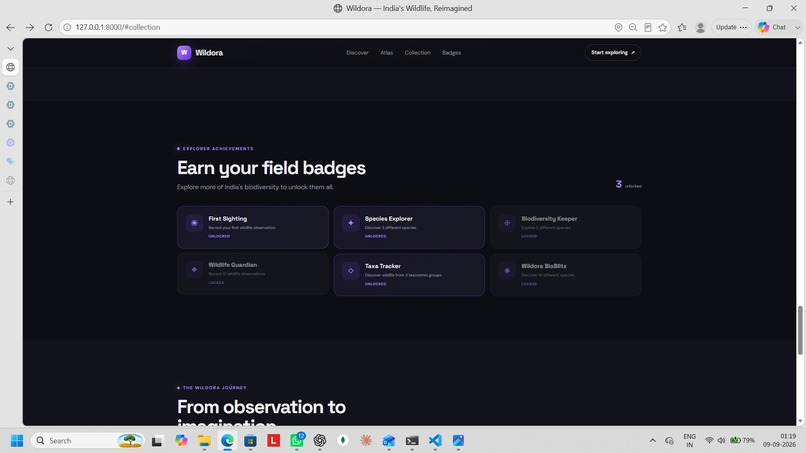
Task: Go to the Collection nav link
Action: pos(417,53)
